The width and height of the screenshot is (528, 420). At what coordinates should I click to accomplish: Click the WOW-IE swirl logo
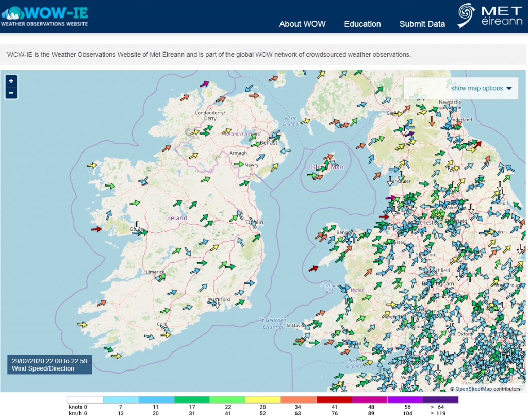click(x=14, y=12)
